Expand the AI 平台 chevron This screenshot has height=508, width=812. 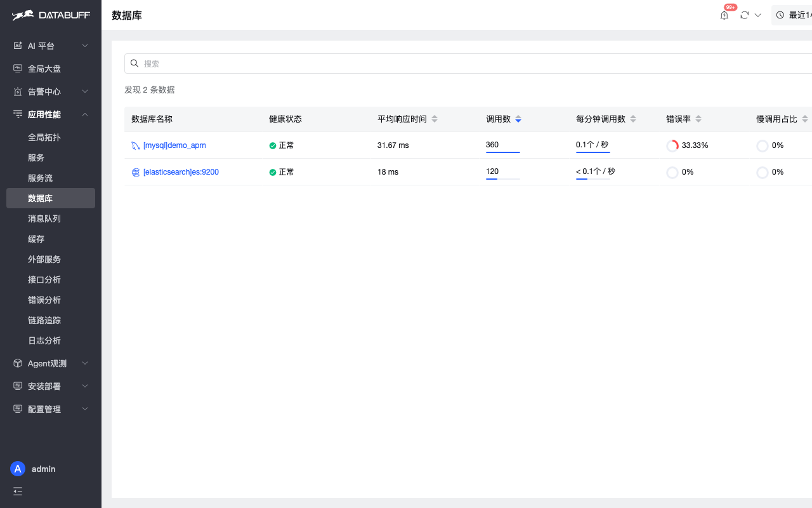[85, 46]
